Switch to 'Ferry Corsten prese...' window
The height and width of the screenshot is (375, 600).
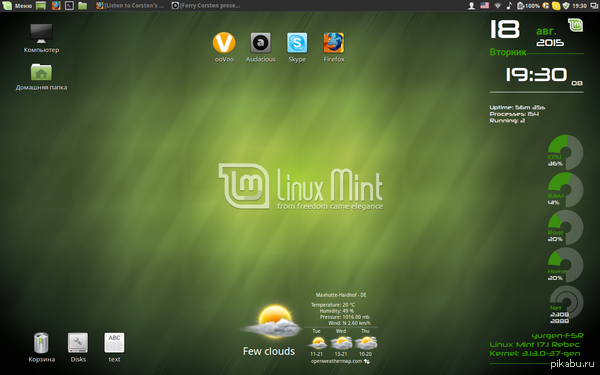pyautogui.click(x=206, y=6)
